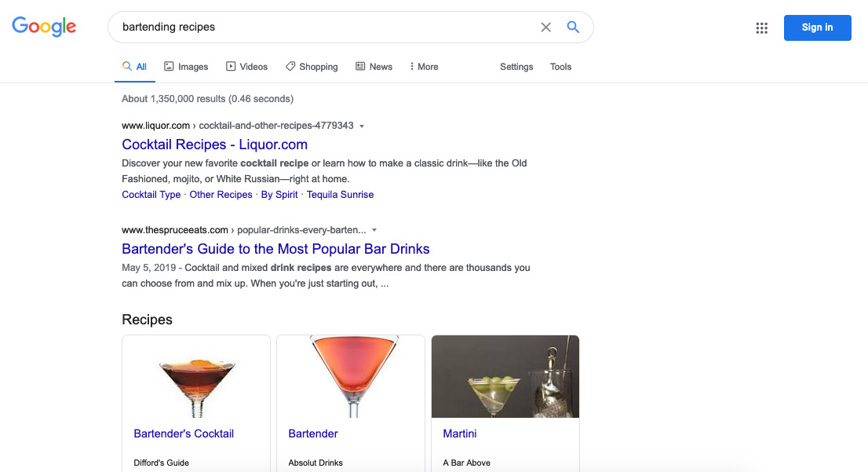Click the red Bartender cocktail image
868x472 pixels.
[351, 377]
